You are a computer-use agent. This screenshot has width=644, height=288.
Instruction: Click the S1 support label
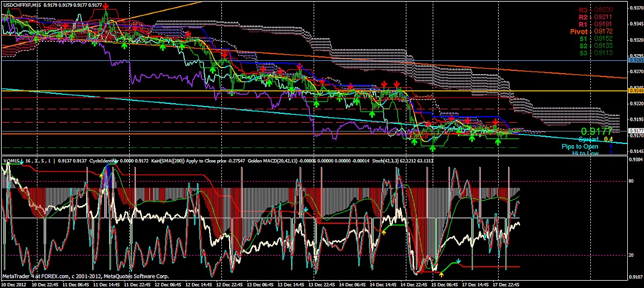click(584, 39)
